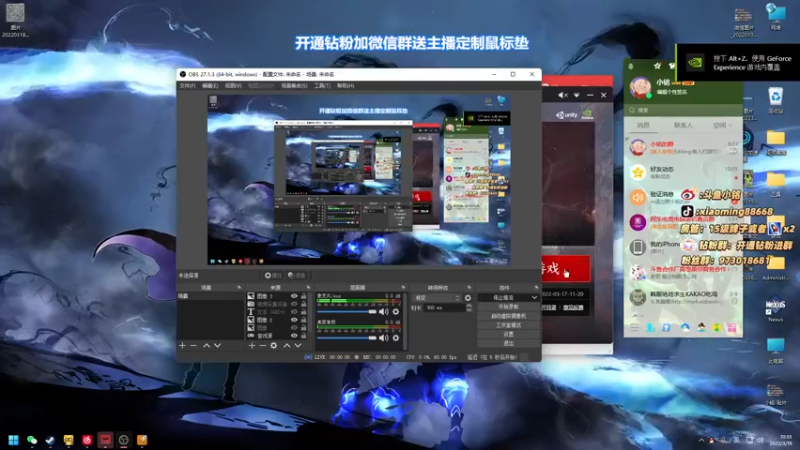Click 属性 properties button above scenes
Viewport: 800px width, 450px height.
pos(273,276)
